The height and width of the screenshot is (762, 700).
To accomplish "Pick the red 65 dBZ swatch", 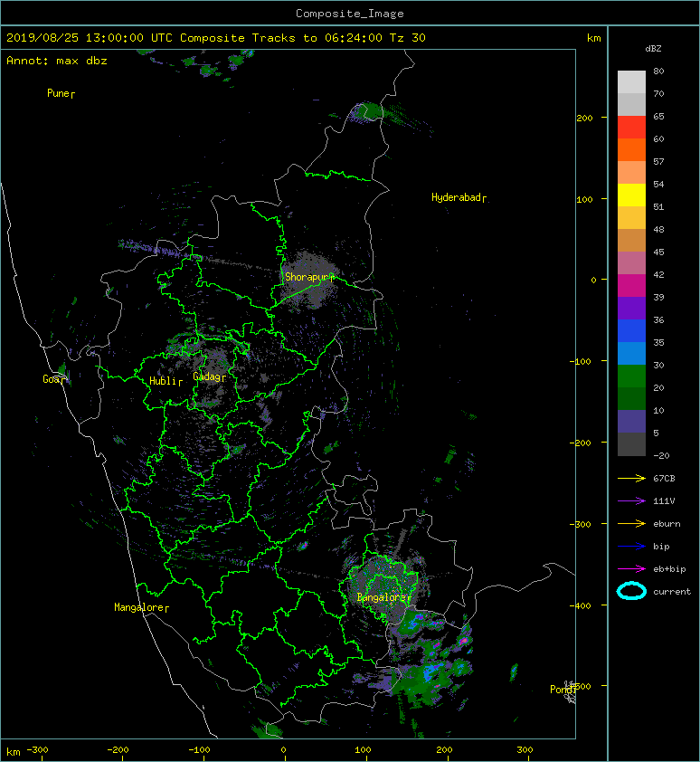I will (x=631, y=128).
